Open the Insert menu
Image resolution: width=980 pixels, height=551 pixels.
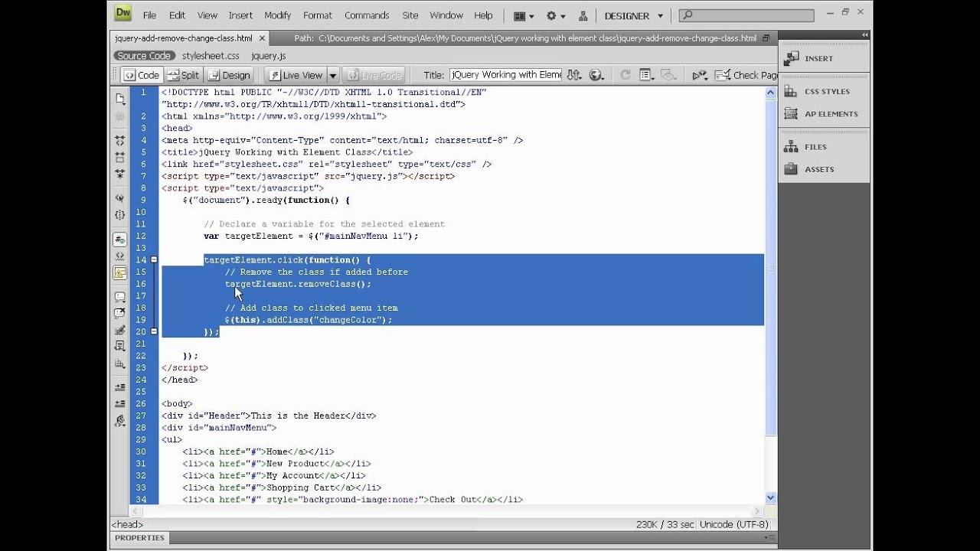tap(240, 15)
